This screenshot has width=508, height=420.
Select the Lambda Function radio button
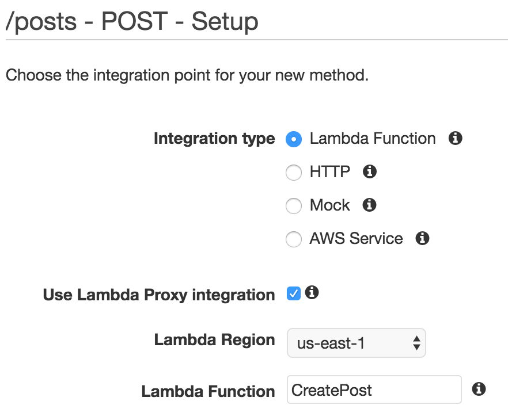click(294, 139)
